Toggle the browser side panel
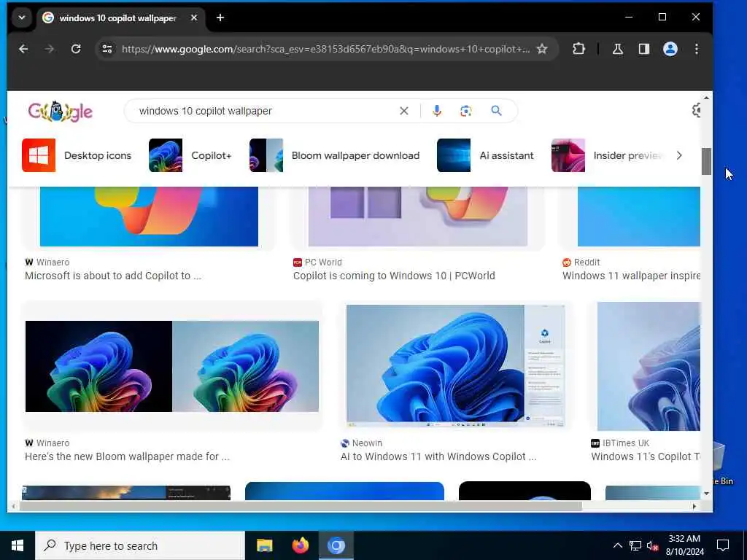747x560 pixels. coord(643,49)
